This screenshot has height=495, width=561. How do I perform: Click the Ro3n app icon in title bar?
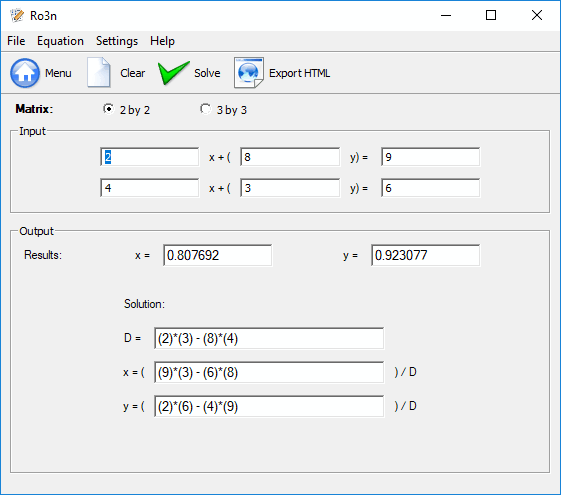click(x=16, y=15)
